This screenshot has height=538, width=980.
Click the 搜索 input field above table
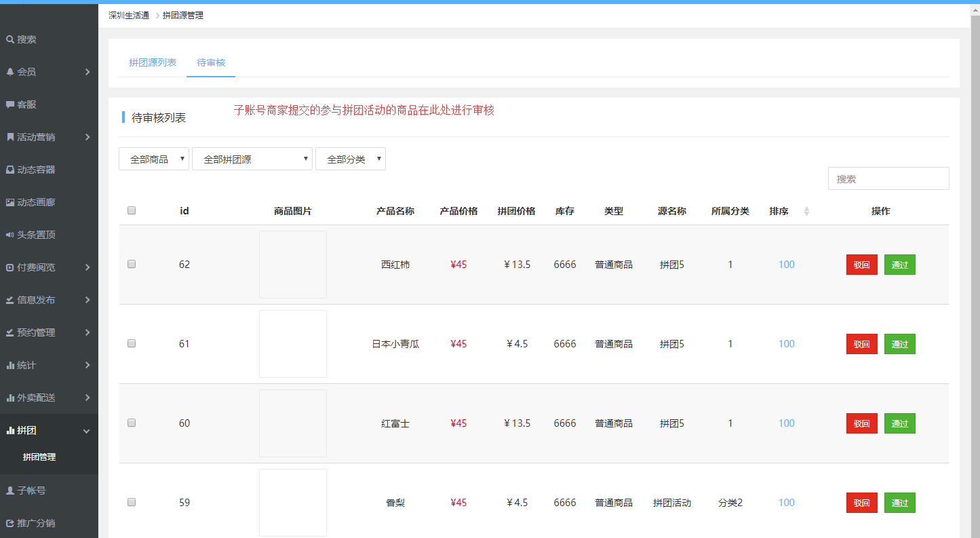coord(888,179)
